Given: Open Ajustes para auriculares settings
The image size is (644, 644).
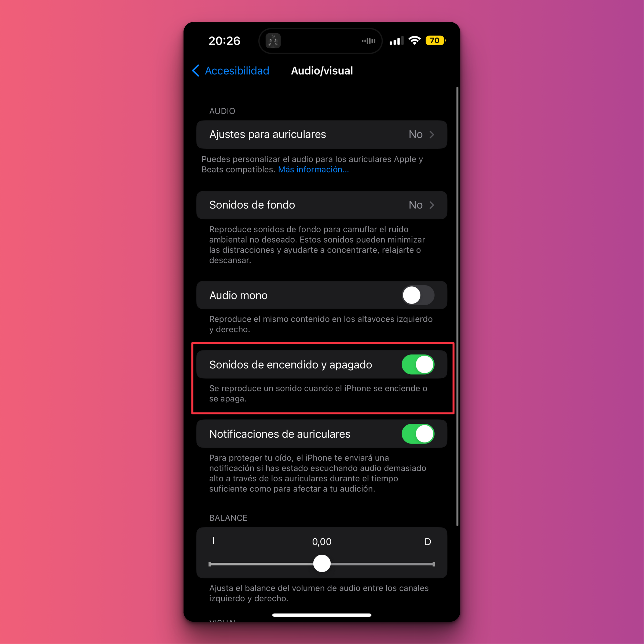Looking at the screenshot, I should tap(322, 134).
